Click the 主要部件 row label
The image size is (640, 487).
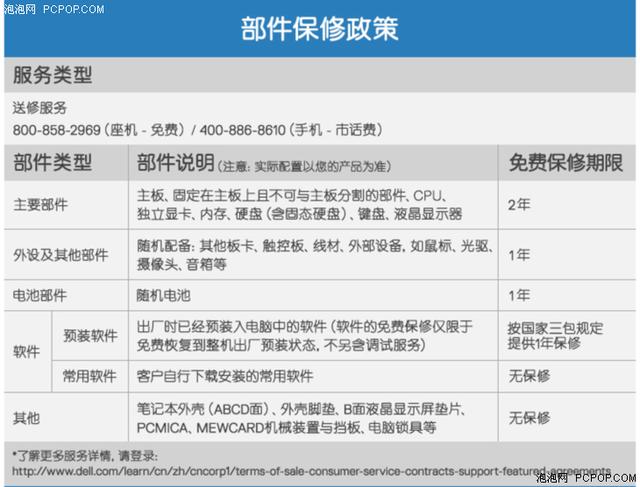40,205
